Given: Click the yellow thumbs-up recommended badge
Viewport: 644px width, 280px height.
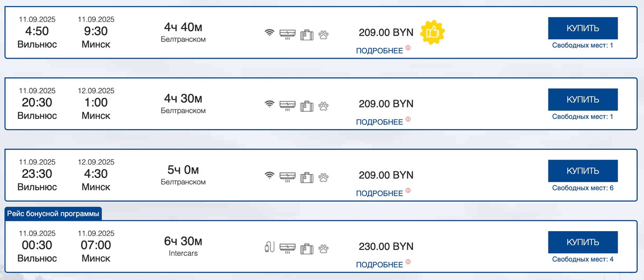Looking at the screenshot, I should click(x=433, y=33).
